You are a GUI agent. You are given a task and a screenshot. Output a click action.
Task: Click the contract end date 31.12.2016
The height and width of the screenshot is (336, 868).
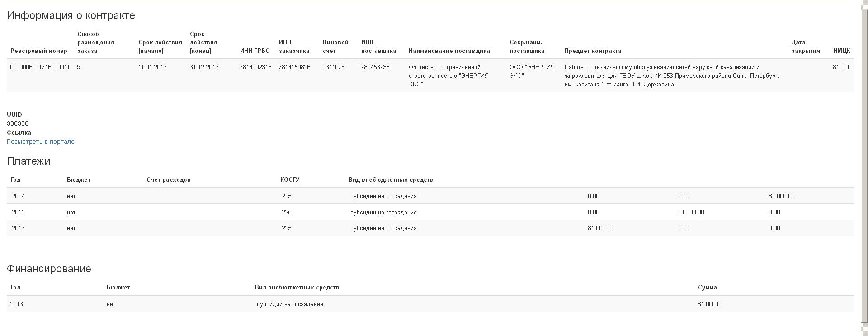click(x=204, y=67)
